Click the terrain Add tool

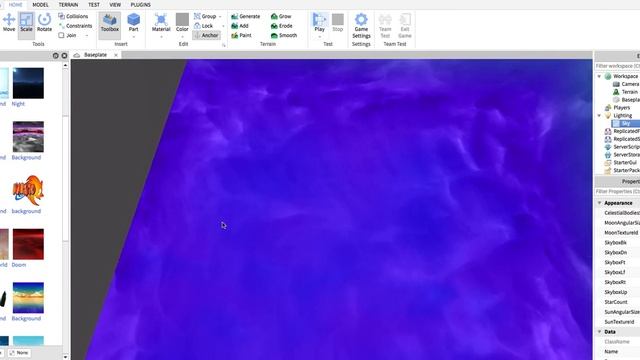(x=240, y=26)
